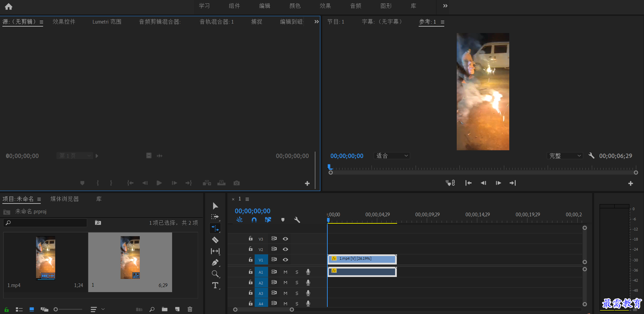Toggle V1 track output eye
This screenshot has height=314, width=644.
(285, 259)
